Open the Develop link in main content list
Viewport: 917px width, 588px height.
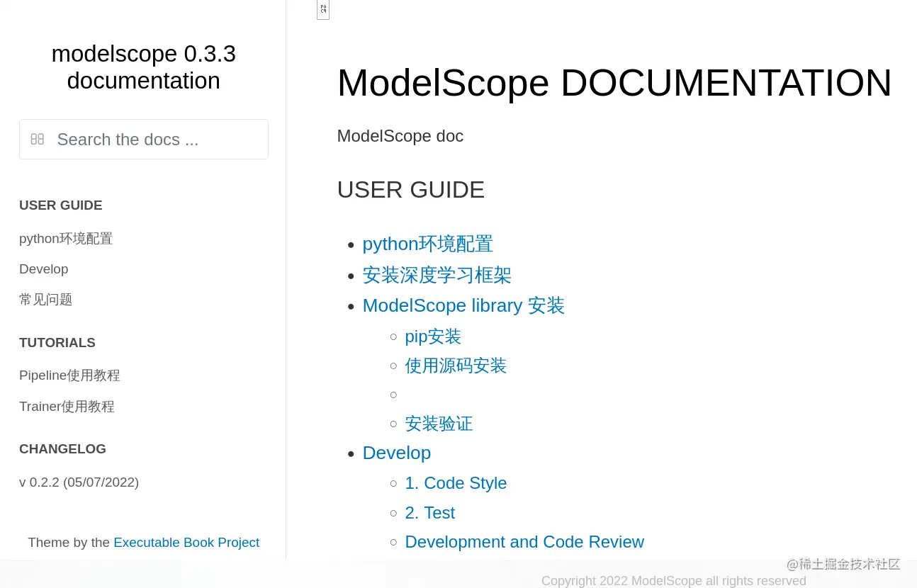[397, 453]
